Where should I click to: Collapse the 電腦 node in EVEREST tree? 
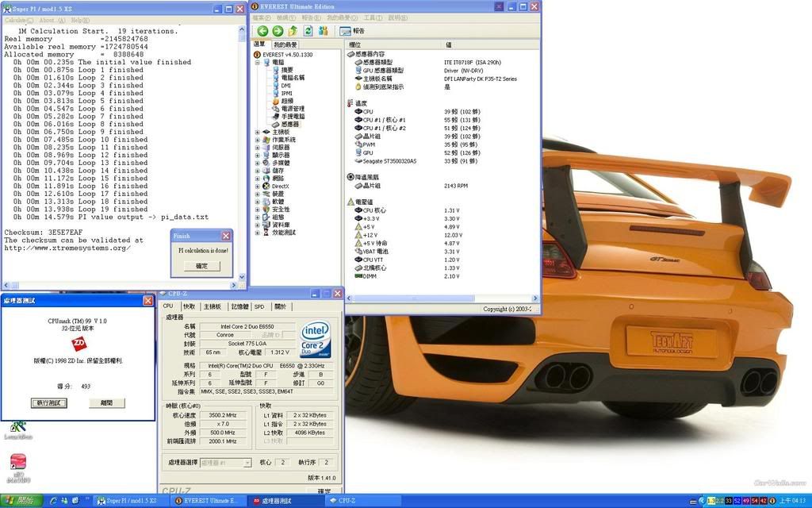257,62
